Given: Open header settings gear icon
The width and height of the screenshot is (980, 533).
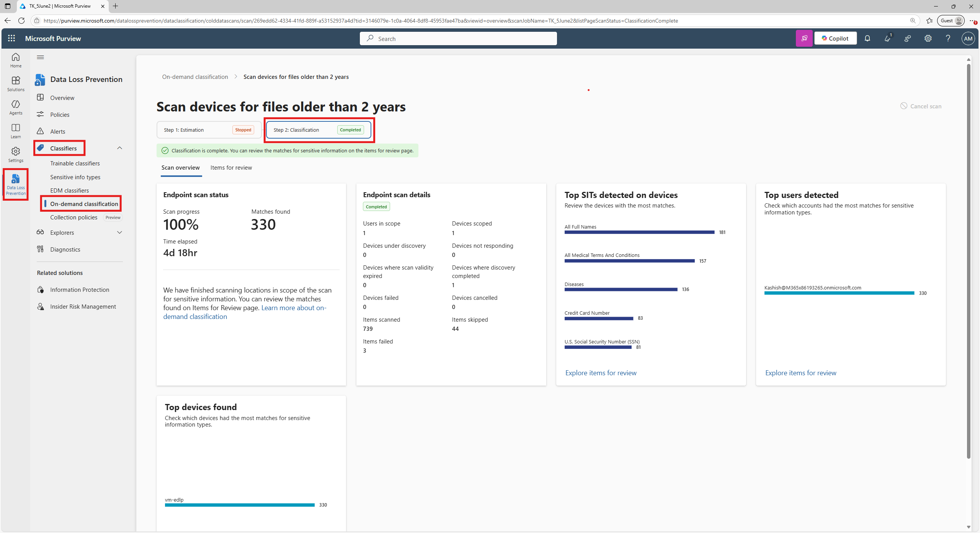Looking at the screenshot, I should coord(928,38).
